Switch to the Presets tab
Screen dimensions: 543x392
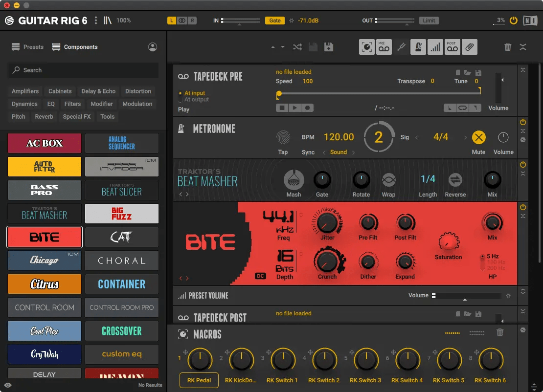27,47
